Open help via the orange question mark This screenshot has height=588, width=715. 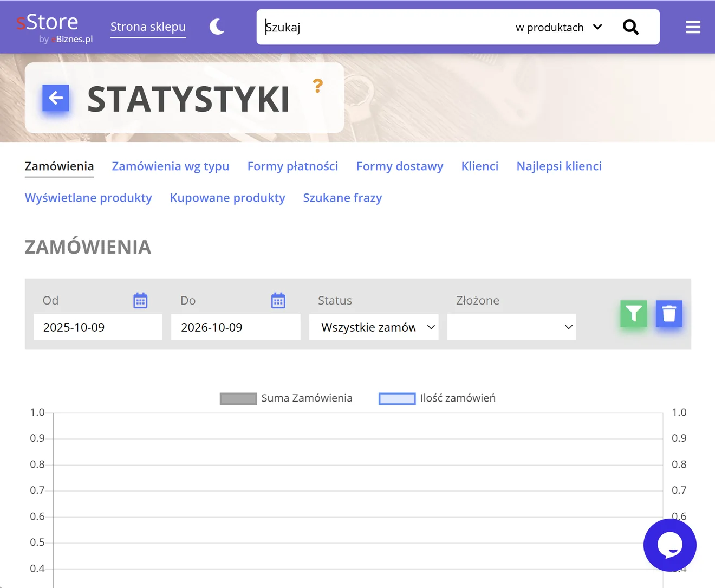pos(318,86)
